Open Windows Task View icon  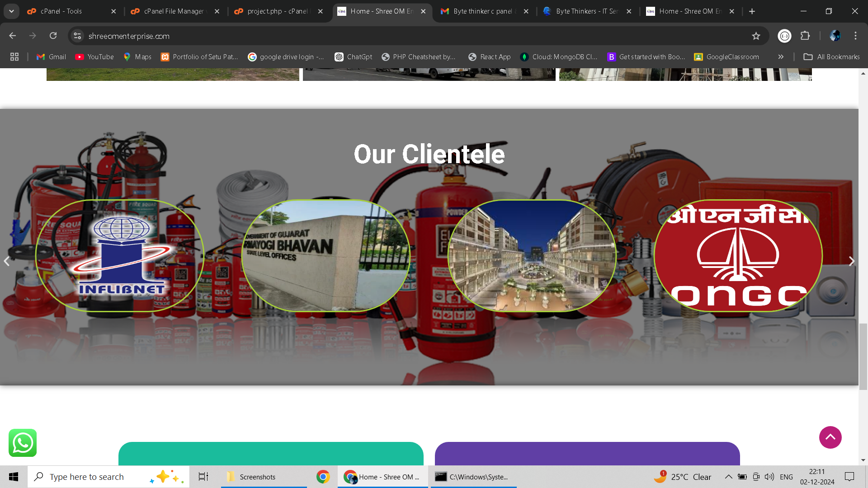[203, 477]
